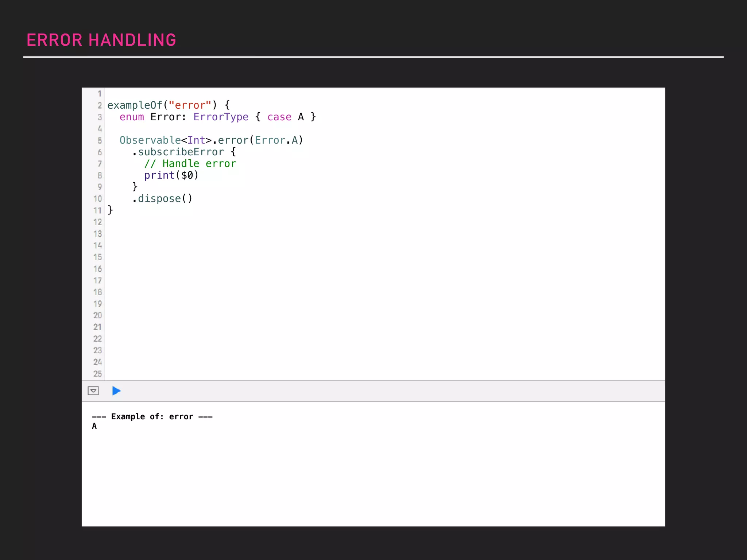Viewport: 747px width, 560px height.
Task: Click the "error" string literal
Action: (x=190, y=105)
